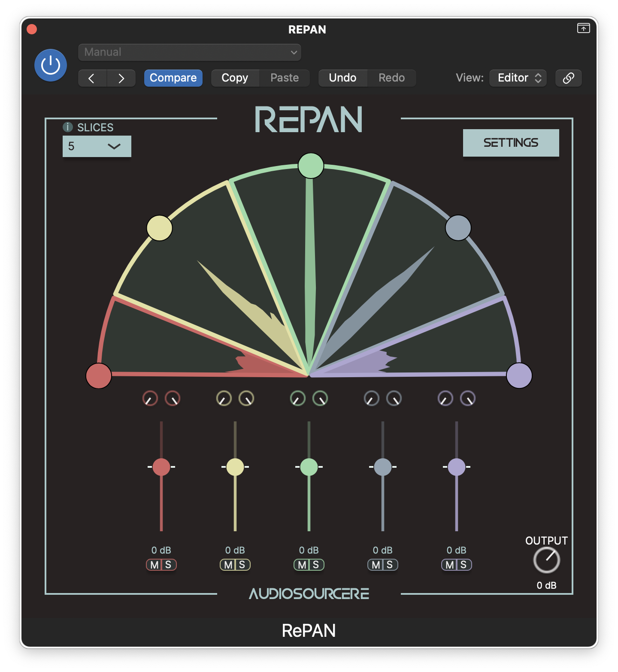
Task: Open the Manual preset dropdown
Action: point(189,52)
